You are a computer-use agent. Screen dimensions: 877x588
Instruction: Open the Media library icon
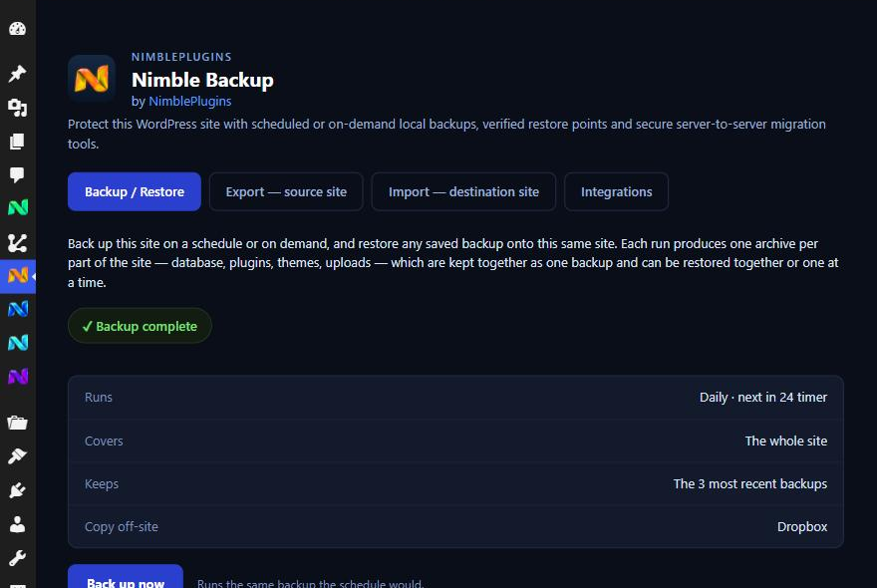pyautogui.click(x=17, y=108)
